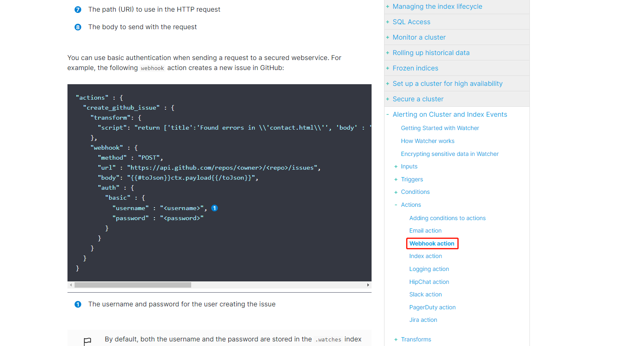This screenshot has width=644, height=346.
Task: Open Adding conditions to actions
Action: [x=447, y=218]
